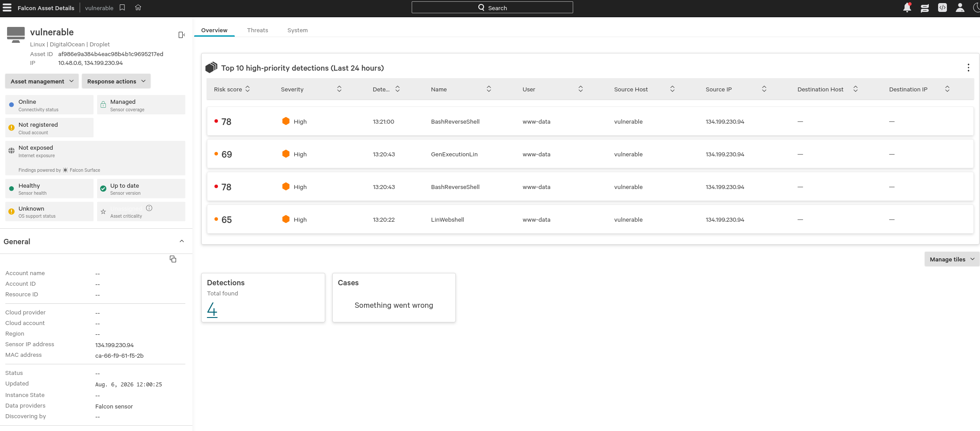The width and height of the screenshot is (980, 431).
Task: Click the Not registered warning icon
Action: point(11,128)
